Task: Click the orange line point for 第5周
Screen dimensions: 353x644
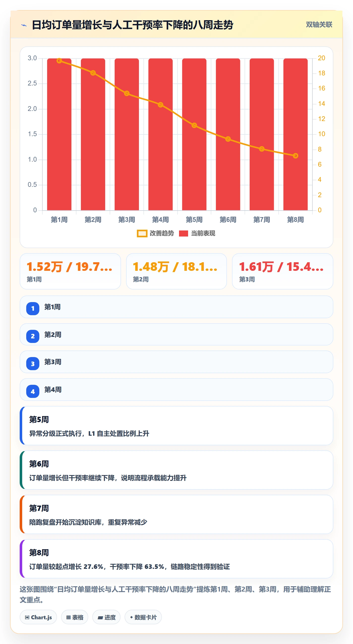Action: (194, 125)
